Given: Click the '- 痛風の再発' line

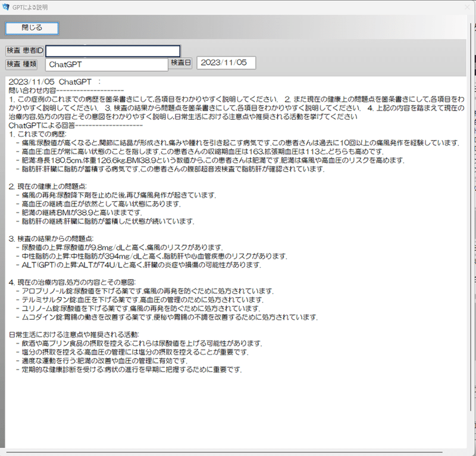Looking at the screenshot, I should (x=116, y=195).
